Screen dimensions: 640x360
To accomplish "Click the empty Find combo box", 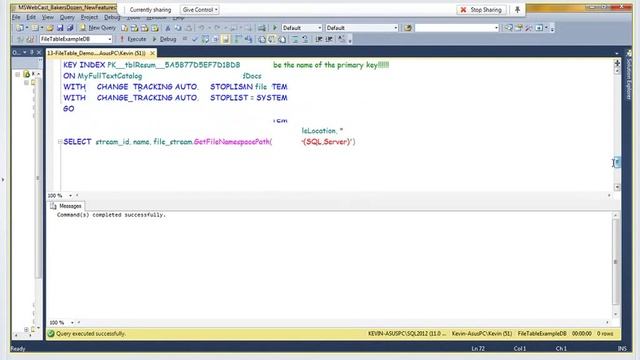I will (457, 28).
